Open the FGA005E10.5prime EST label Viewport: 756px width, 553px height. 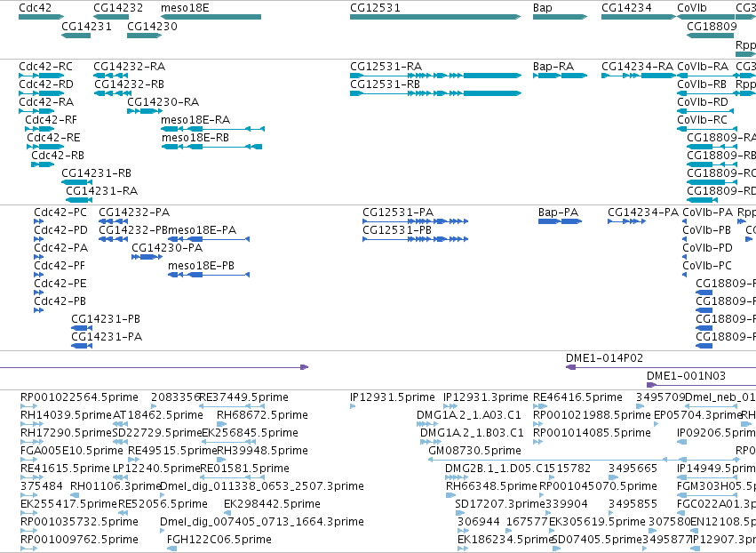click(x=71, y=451)
